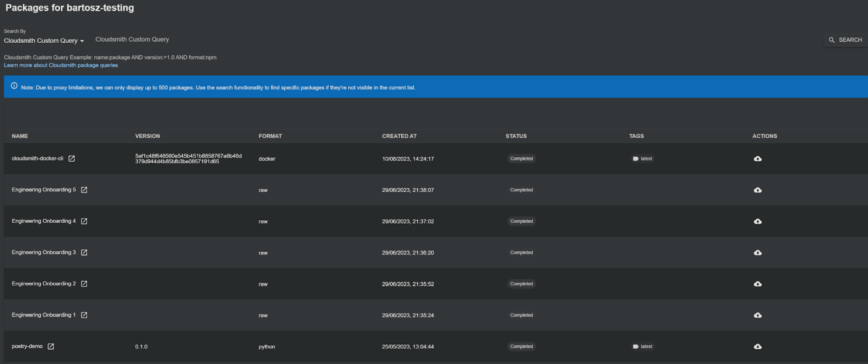Click Completed status of Engineering Onboarding 5
Image resolution: width=868 pixels, height=364 pixels.
[x=521, y=190]
